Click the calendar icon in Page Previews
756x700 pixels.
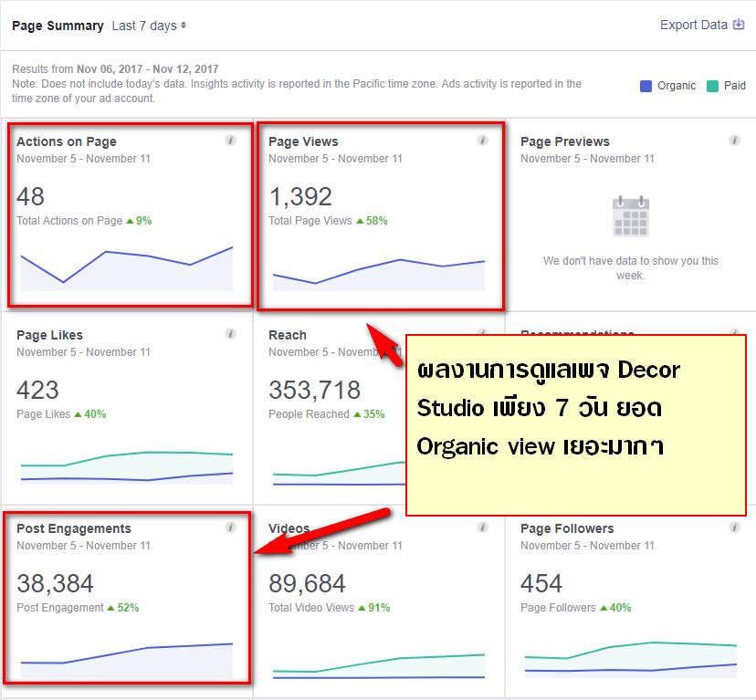click(631, 216)
